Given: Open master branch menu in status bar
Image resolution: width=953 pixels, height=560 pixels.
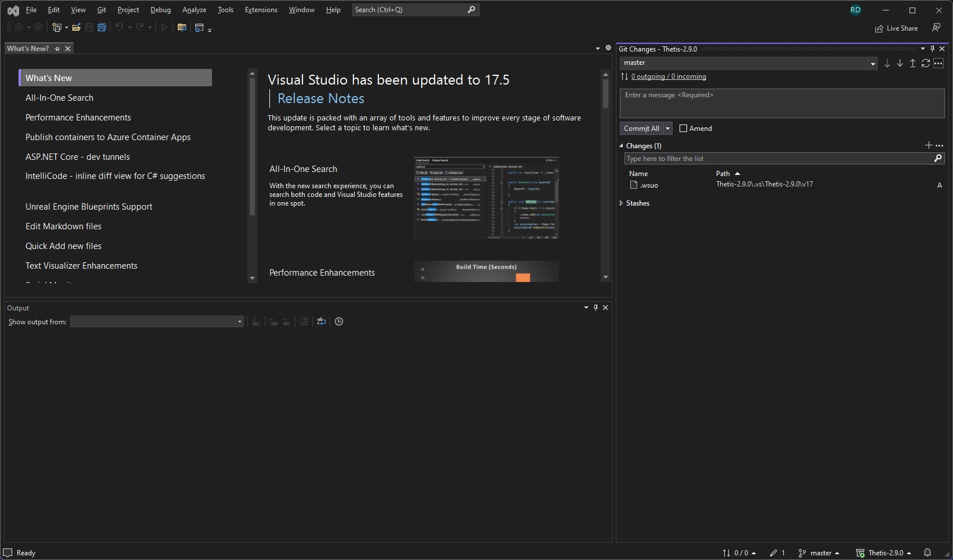Looking at the screenshot, I should click(x=819, y=552).
